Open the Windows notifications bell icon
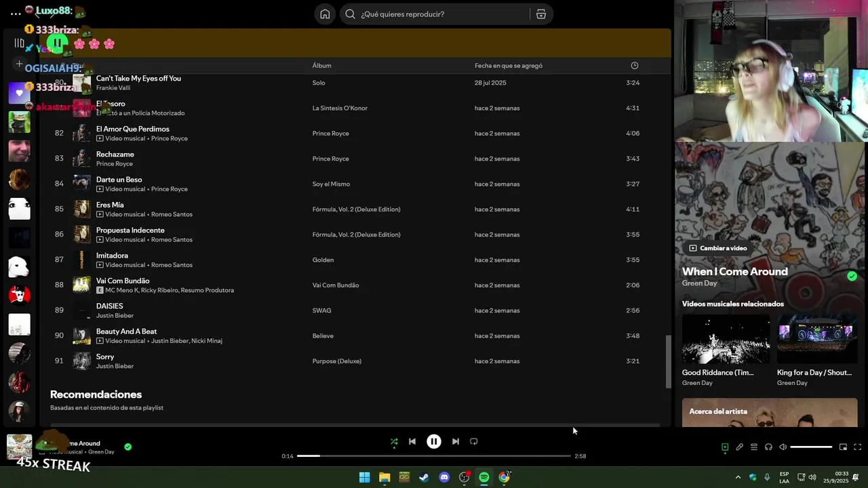868x488 pixels. 856,477
